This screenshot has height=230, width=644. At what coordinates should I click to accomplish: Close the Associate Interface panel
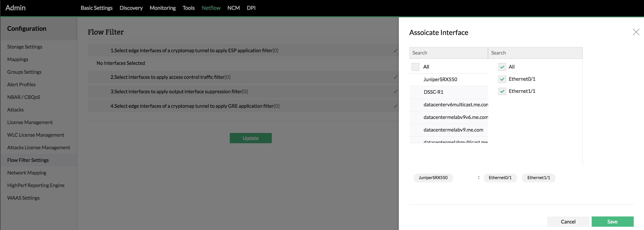[x=636, y=32]
